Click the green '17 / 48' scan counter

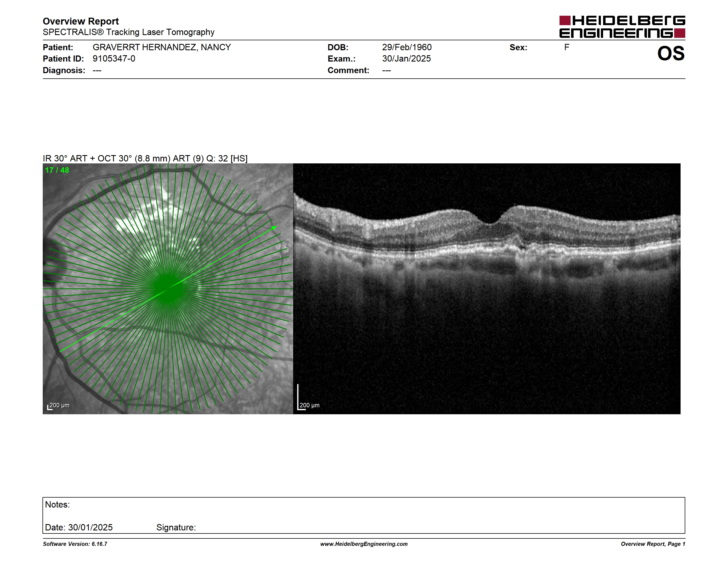(57, 170)
